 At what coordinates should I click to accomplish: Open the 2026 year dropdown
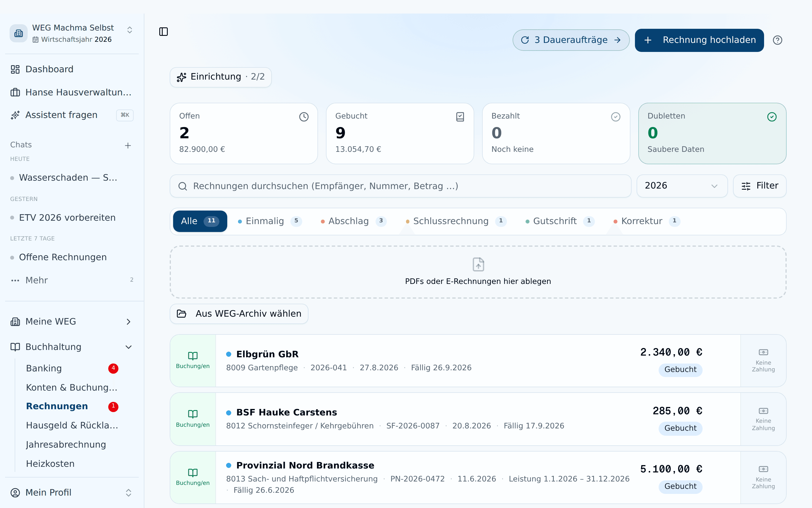coord(682,186)
